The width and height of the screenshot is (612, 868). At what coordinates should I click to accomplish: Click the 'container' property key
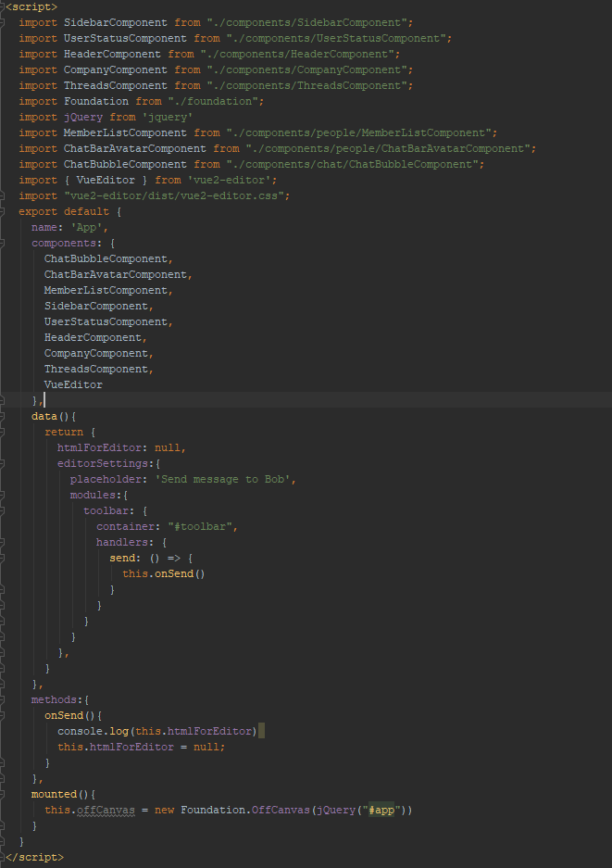pyautogui.click(x=126, y=526)
